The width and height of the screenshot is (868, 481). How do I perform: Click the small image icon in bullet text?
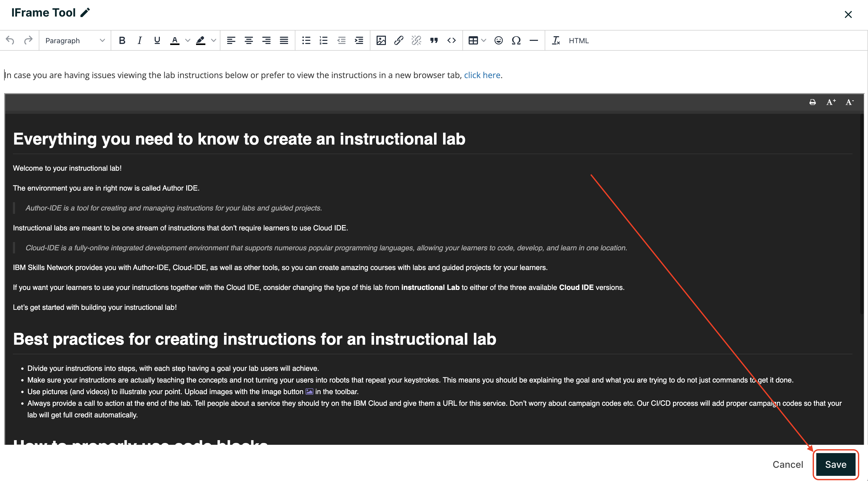tap(309, 392)
